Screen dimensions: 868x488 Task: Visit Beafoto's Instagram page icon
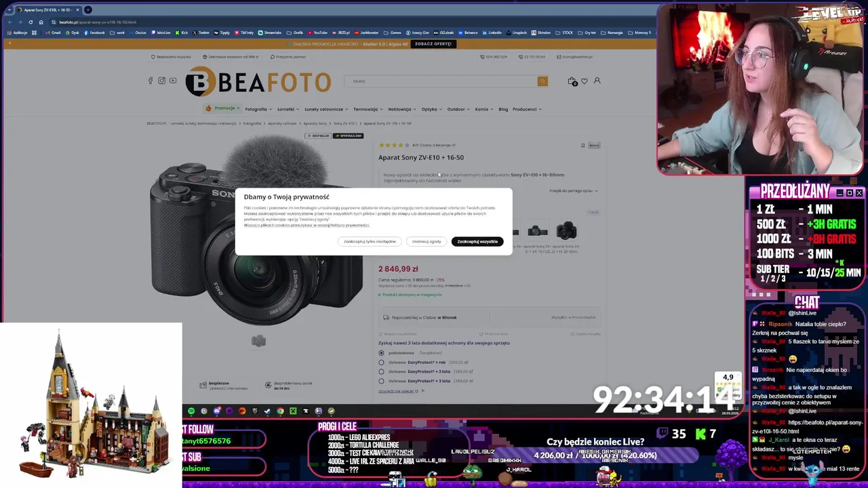pyautogui.click(x=161, y=81)
